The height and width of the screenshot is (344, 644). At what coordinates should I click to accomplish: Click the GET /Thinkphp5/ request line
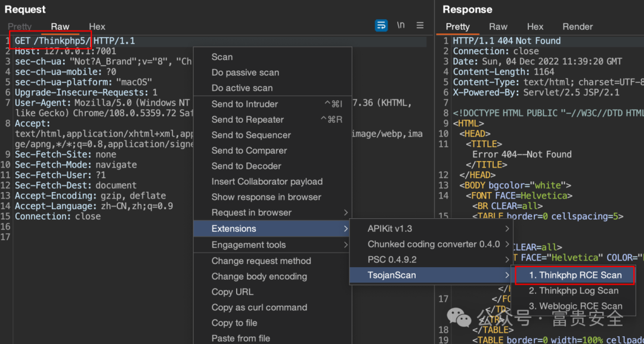tap(75, 41)
